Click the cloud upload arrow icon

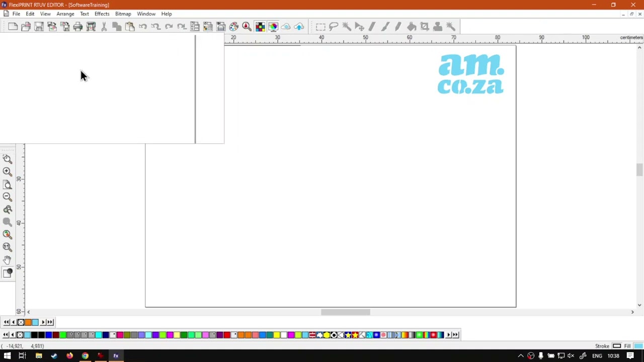coord(299,27)
